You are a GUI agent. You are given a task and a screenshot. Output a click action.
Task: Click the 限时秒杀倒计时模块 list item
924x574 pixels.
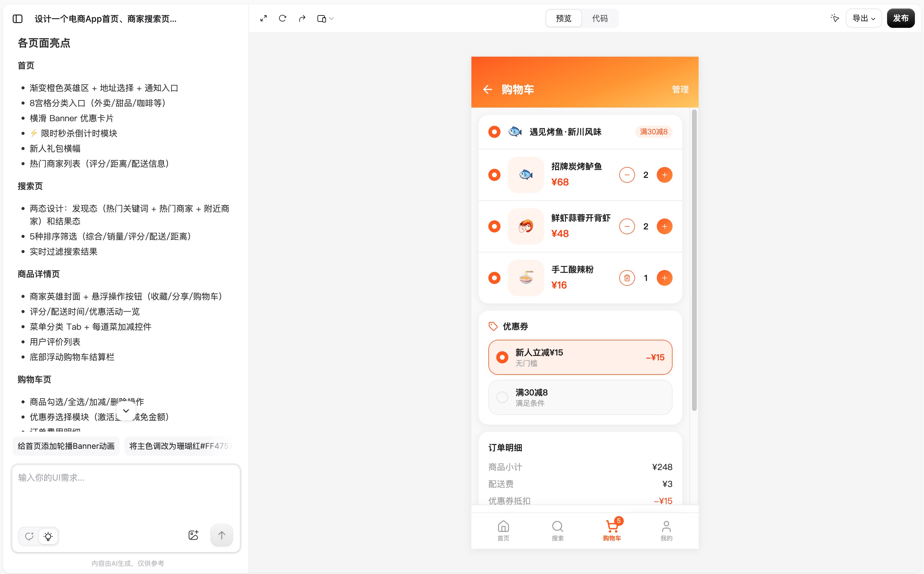74,133
